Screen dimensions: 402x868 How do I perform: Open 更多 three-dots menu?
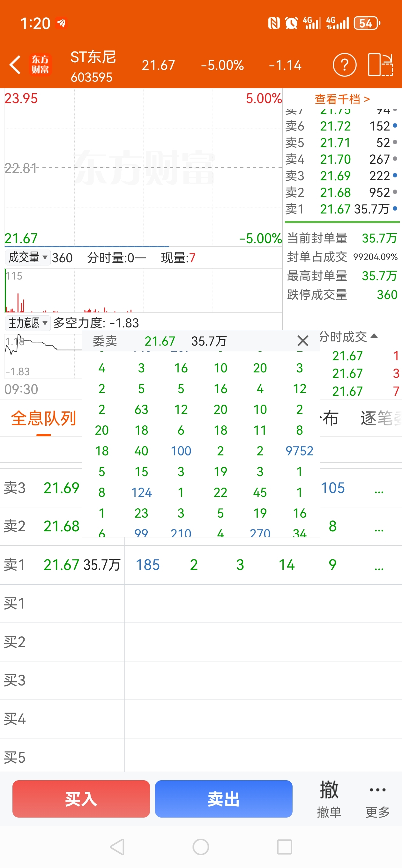pos(378,799)
